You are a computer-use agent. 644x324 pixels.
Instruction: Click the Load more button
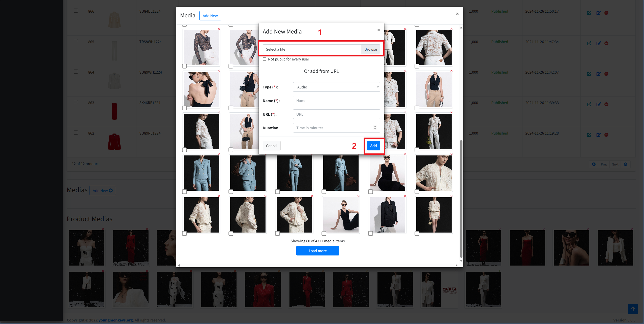(x=317, y=251)
